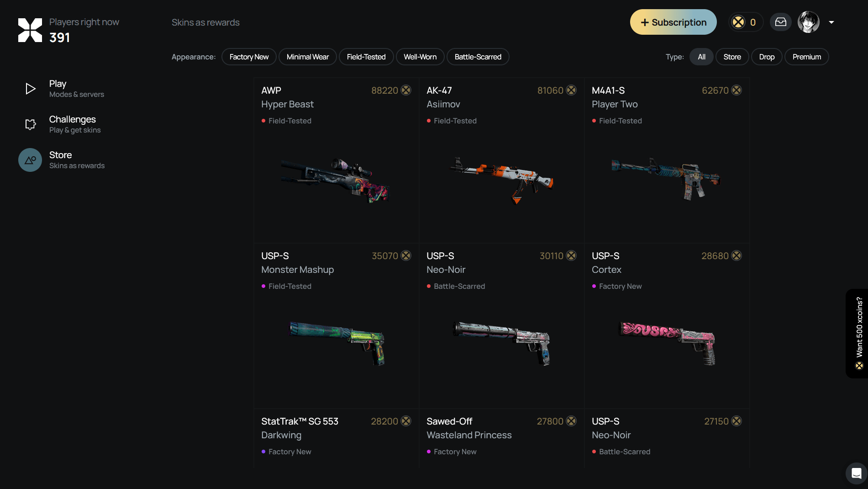
Task: Select the Store shapes icon in sidebar
Action: [30, 160]
